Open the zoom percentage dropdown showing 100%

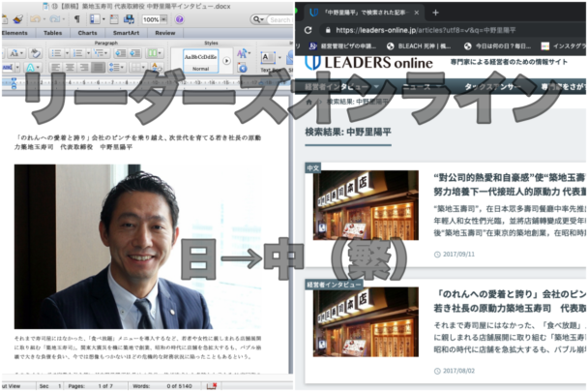pyautogui.click(x=153, y=19)
